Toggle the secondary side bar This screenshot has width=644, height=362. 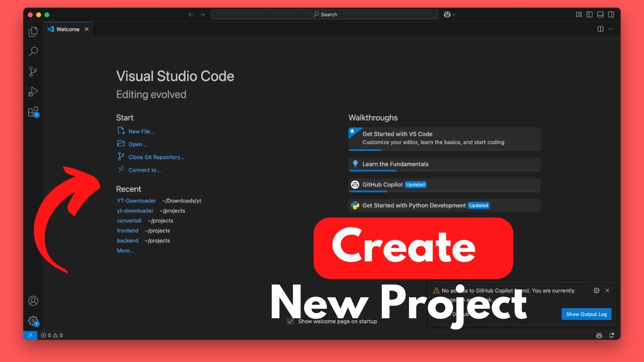click(611, 15)
